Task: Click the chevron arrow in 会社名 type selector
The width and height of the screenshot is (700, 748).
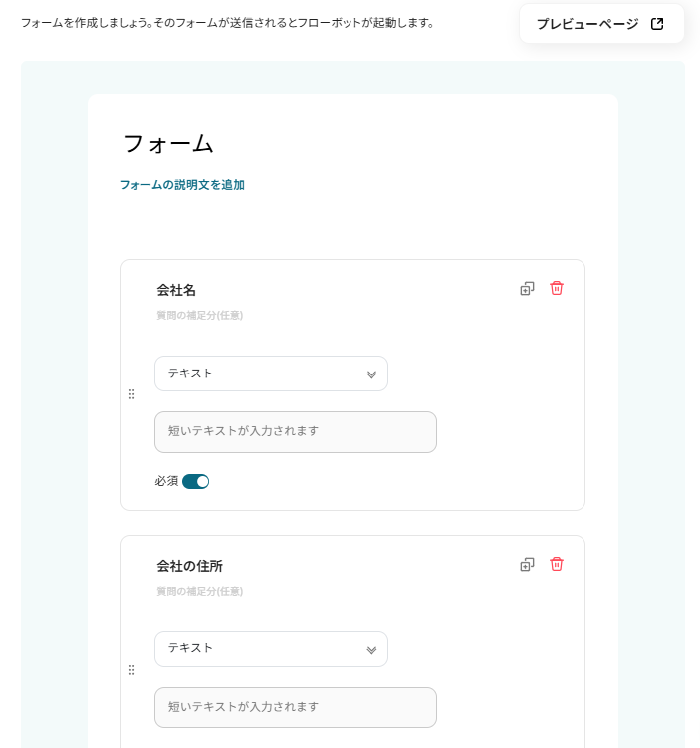Action: click(x=371, y=374)
